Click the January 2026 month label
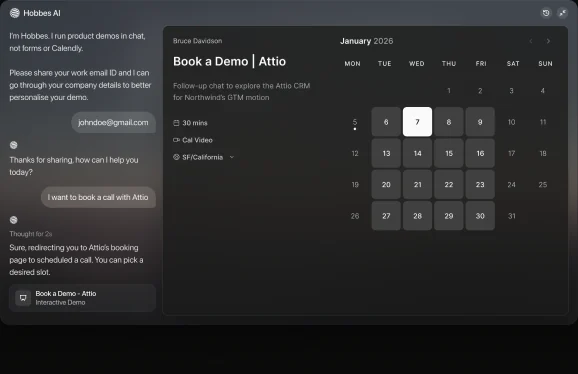 click(x=366, y=41)
